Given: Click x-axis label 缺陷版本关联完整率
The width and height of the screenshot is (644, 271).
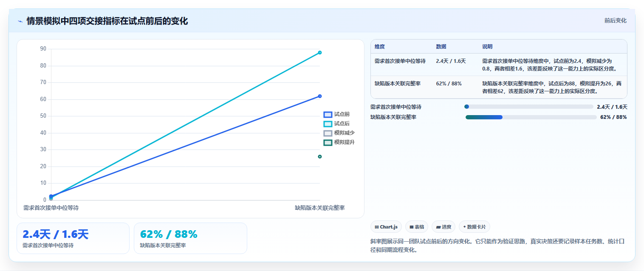Looking at the screenshot, I should click(320, 208).
